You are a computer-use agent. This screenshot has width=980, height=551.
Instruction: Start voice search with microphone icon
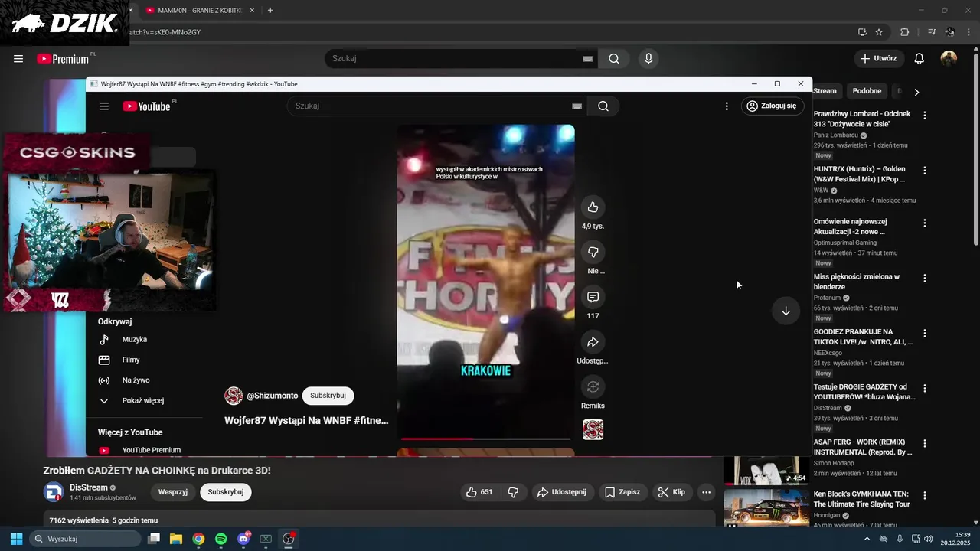[648, 59]
